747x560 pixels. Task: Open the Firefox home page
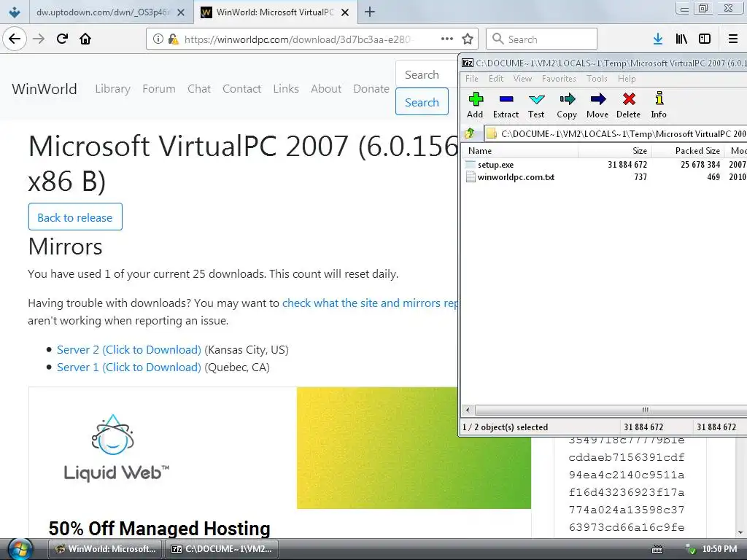point(85,39)
